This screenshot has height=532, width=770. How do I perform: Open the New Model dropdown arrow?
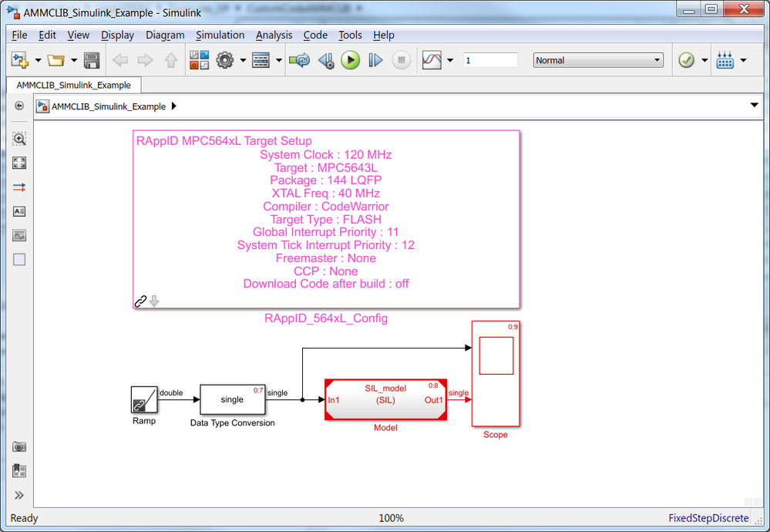pos(38,60)
